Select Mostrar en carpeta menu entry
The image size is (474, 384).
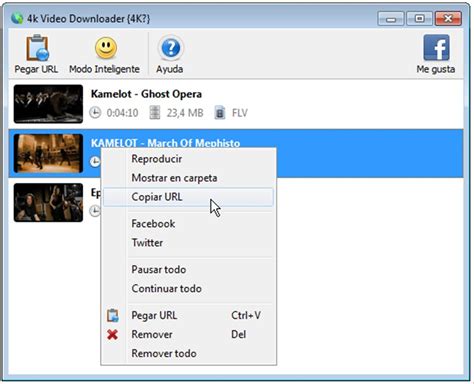click(188, 178)
